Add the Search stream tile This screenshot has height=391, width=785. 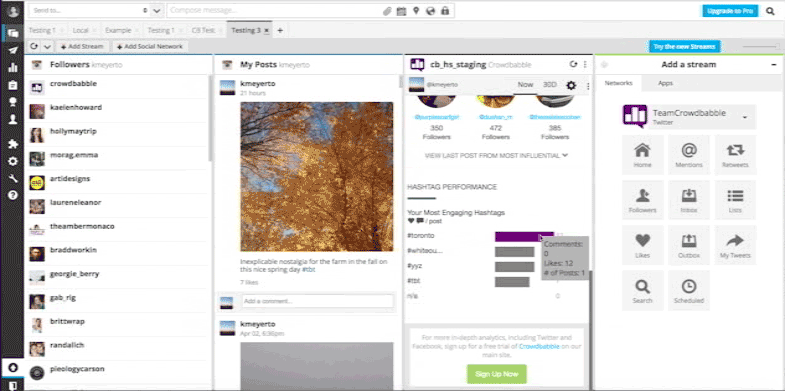[642, 290]
